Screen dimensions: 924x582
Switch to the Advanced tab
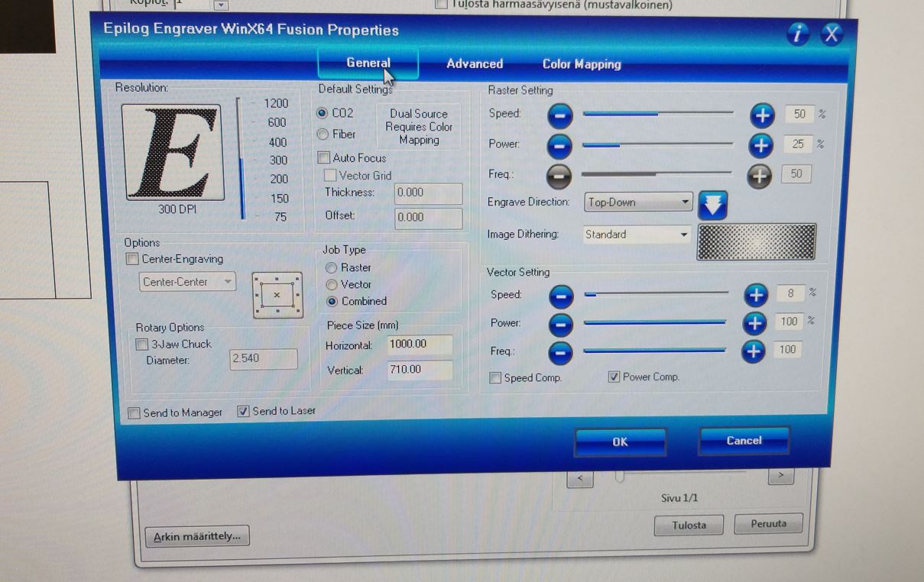(x=475, y=64)
